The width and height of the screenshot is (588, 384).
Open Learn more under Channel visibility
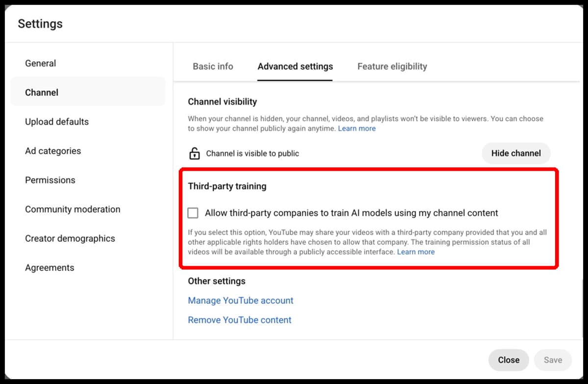357,128
